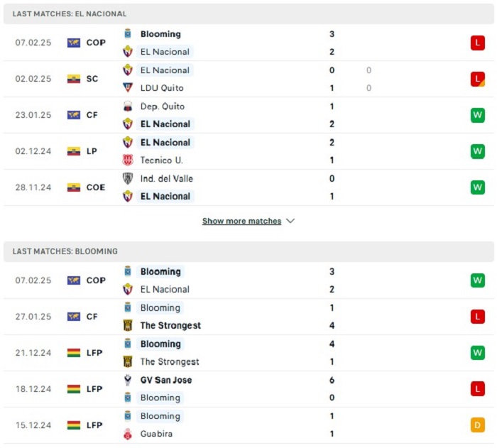Click the LFP league label dated 21.12.24

pyautogui.click(x=95, y=353)
